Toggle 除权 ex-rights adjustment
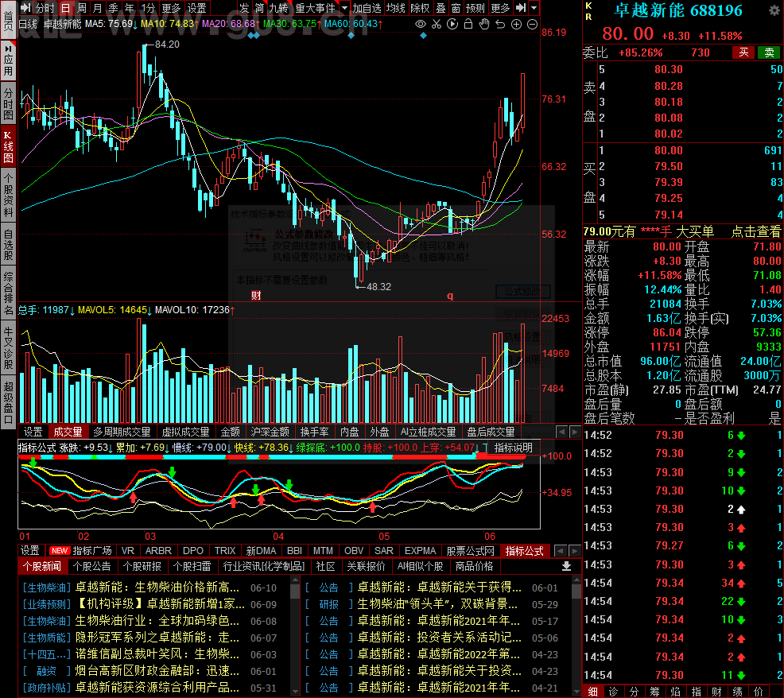Image resolution: width=784 pixels, height=698 pixels. coord(420,8)
